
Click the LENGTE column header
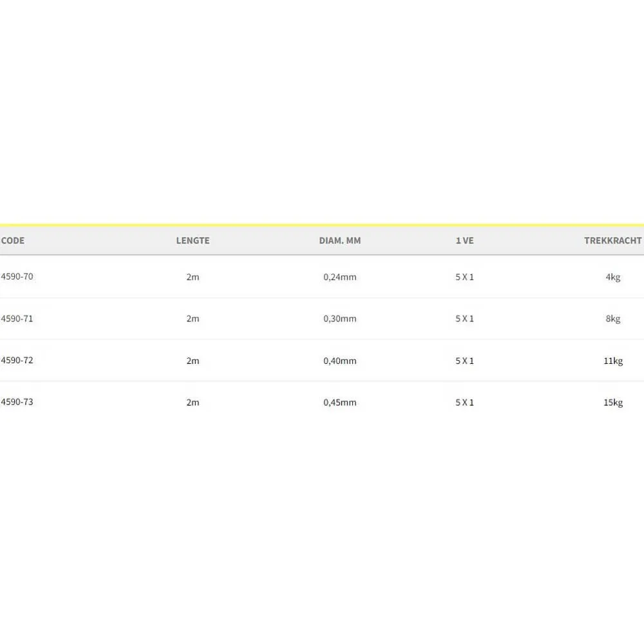193,240
